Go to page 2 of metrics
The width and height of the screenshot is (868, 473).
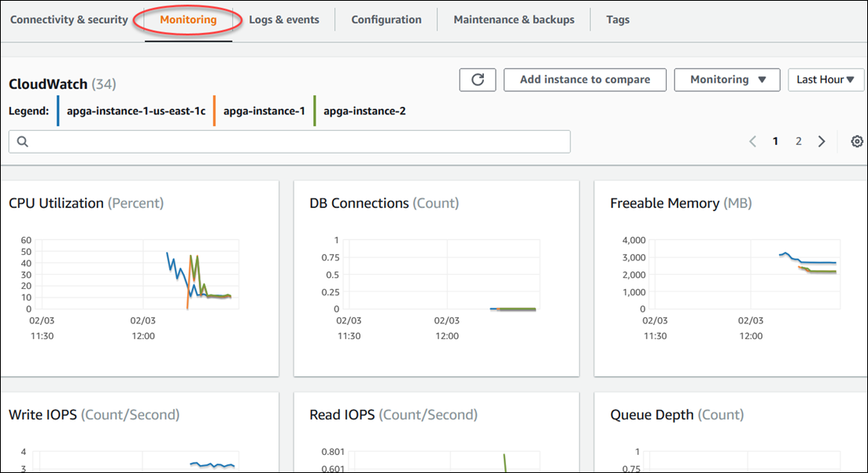(798, 142)
